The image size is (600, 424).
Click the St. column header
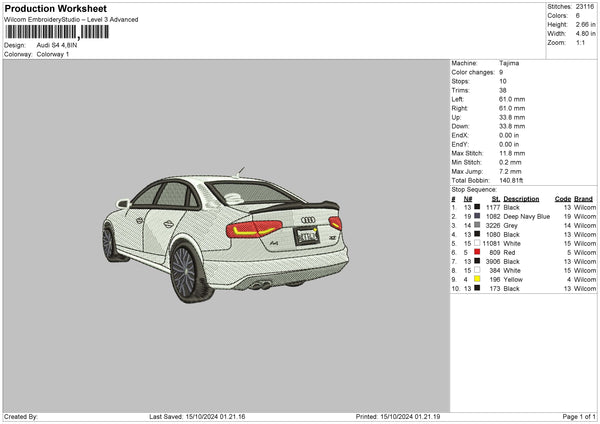(496, 199)
